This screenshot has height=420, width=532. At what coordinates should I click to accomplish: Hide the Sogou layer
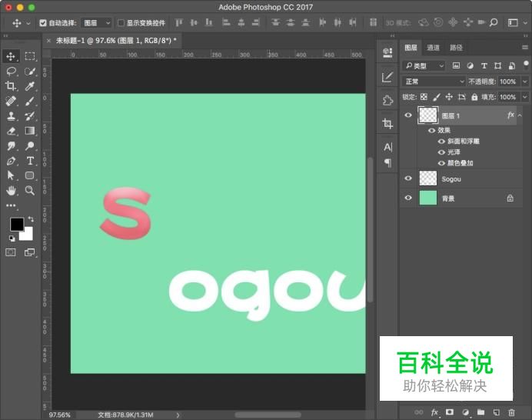408,178
